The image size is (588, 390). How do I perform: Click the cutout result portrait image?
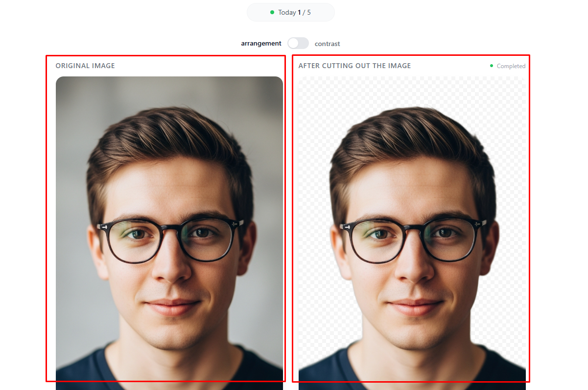tap(412, 233)
